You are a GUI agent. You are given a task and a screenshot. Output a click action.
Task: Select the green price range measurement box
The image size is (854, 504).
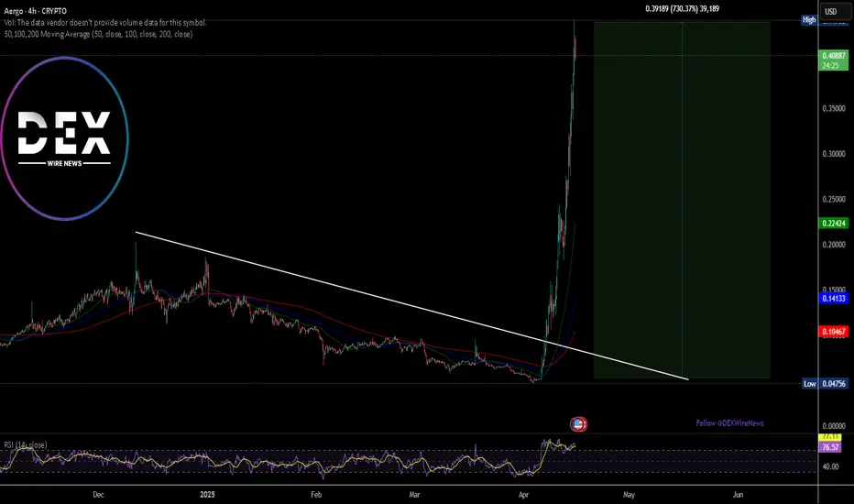682,200
